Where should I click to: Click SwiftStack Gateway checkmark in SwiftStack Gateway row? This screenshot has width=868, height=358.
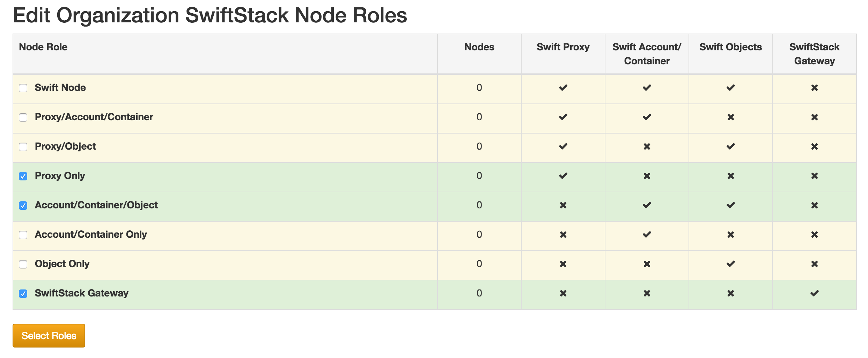coord(815,293)
